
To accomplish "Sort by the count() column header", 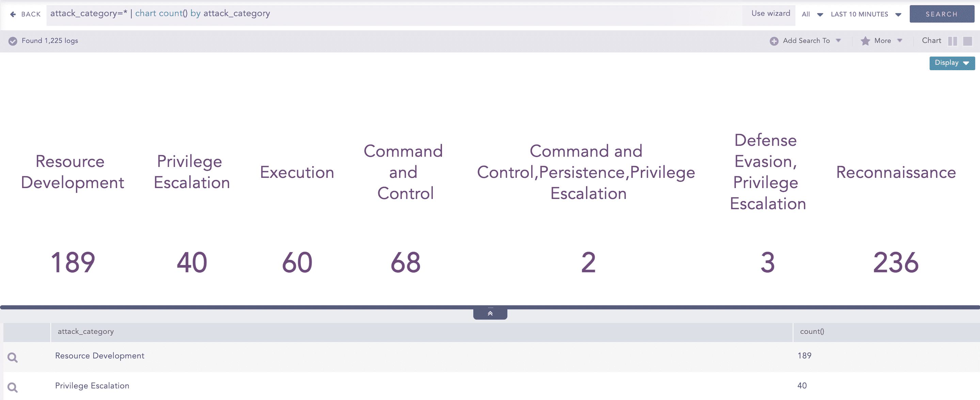I will pyautogui.click(x=812, y=332).
